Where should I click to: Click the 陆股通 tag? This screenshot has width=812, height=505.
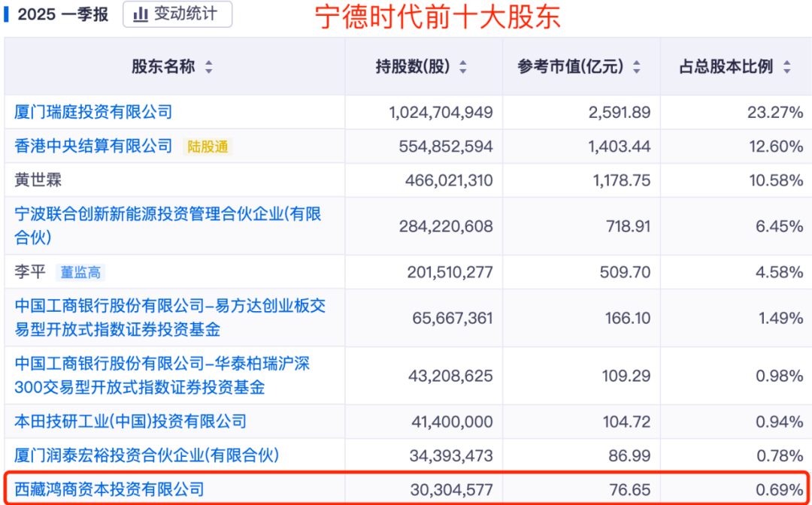(208, 147)
